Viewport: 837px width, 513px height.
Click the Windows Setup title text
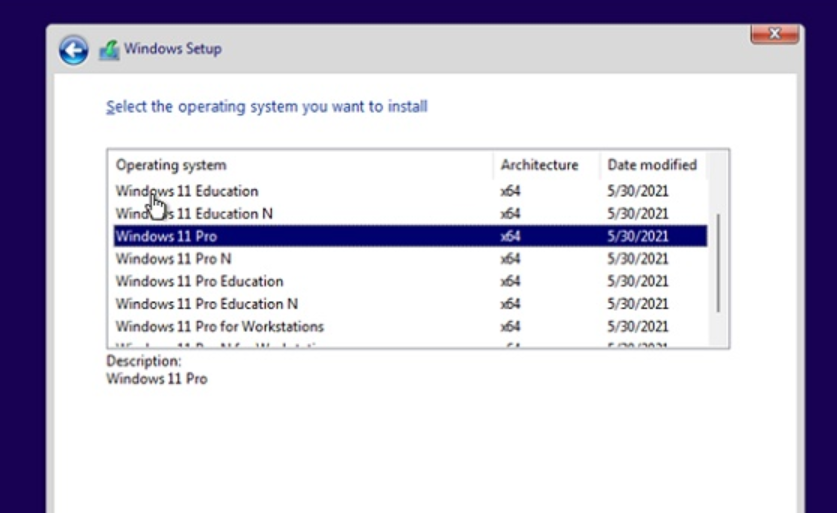[173, 49]
